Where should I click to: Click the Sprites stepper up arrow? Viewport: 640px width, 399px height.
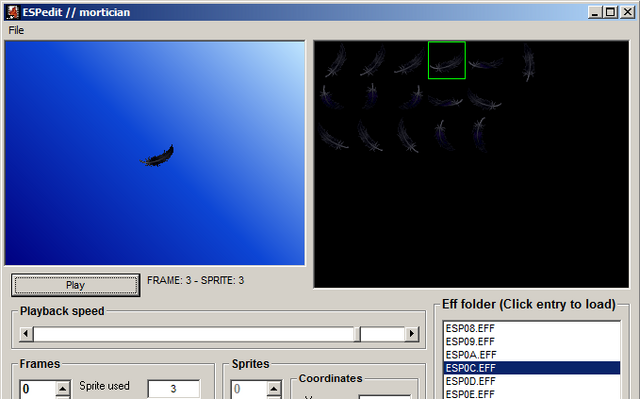(x=274, y=388)
